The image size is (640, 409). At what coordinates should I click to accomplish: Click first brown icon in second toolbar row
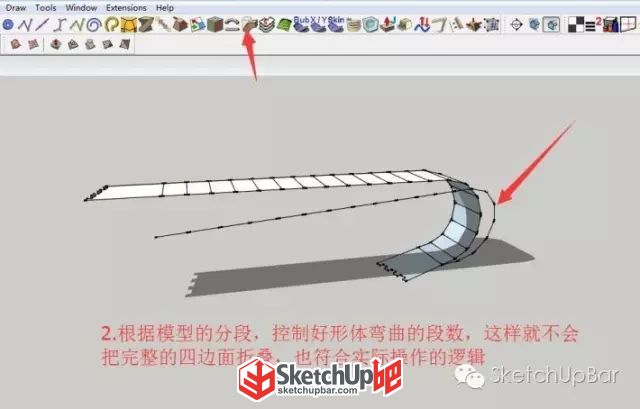[16, 44]
